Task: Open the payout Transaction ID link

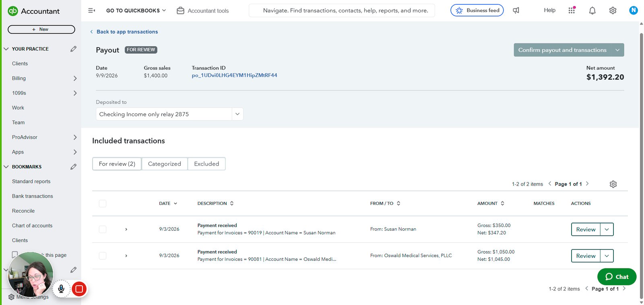Action: point(234,75)
